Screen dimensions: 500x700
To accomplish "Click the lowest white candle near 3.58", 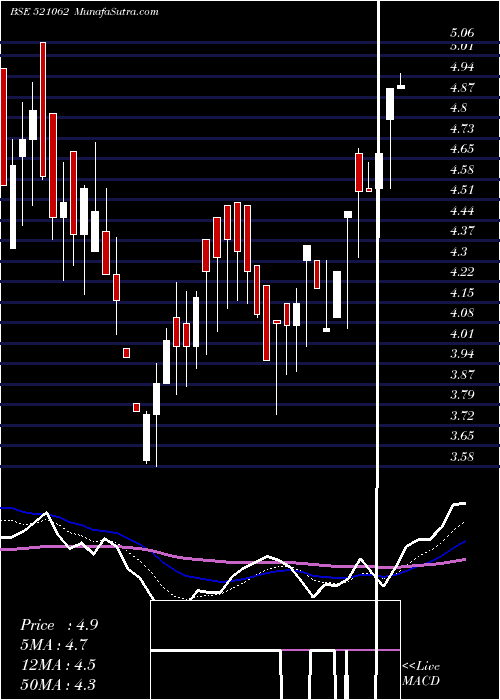I will point(146,437).
